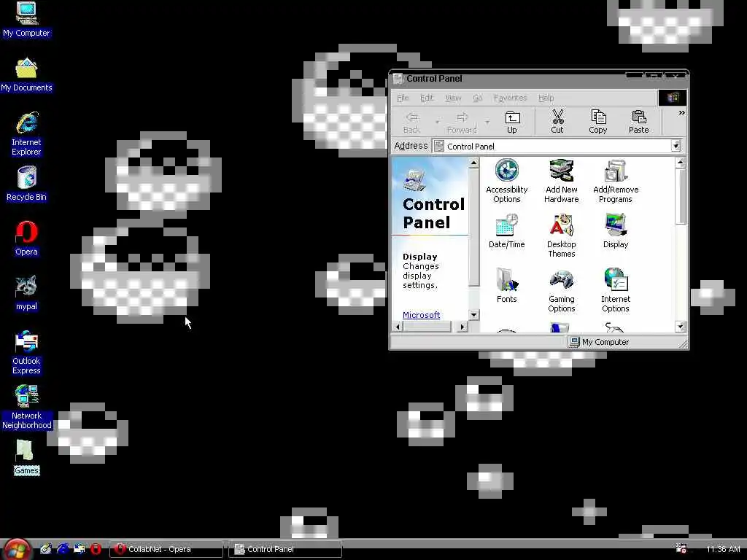Click the system tray icon near the clock

681,548
